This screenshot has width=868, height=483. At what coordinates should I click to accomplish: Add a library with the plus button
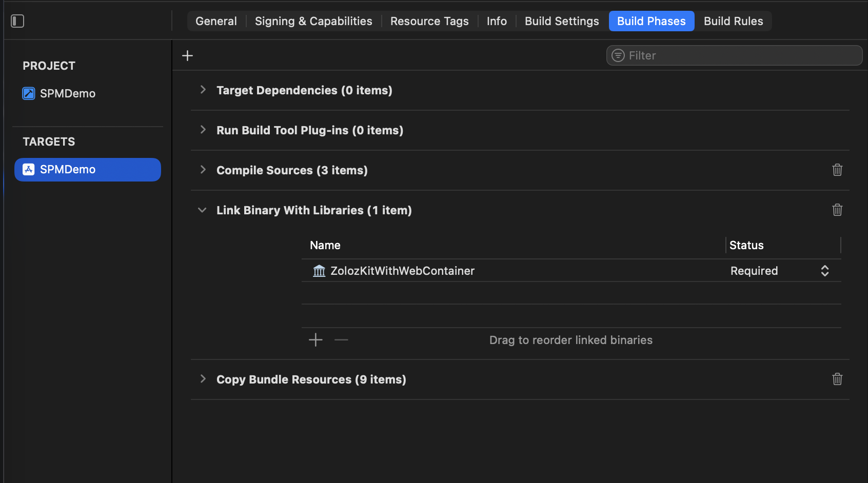(315, 340)
